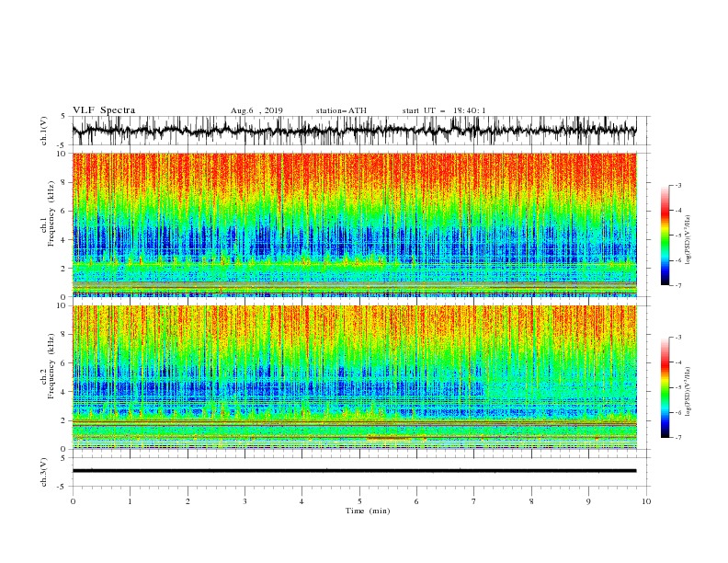Click the ch.1 color bar "log(PSD)(V²/Hz)" label
The width and height of the screenshot is (728, 563).
pos(688,240)
